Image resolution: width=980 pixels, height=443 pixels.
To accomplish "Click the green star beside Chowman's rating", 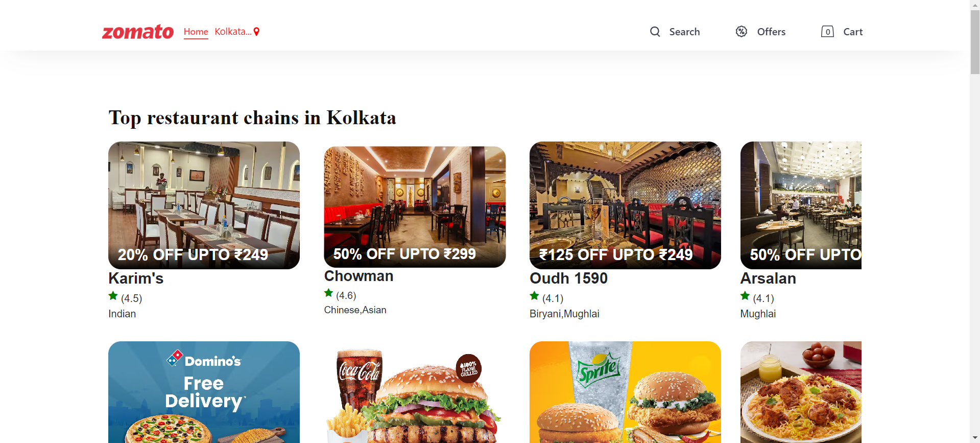I will (329, 293).
